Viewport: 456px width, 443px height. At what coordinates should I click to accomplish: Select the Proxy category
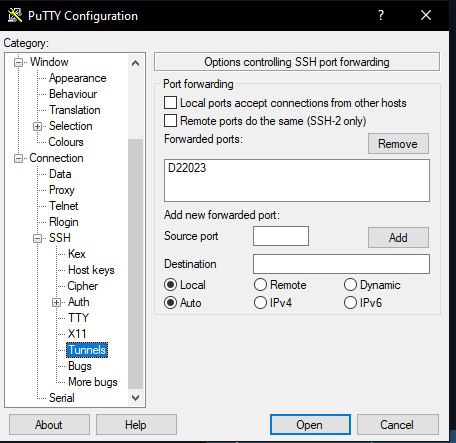pos(62,190)
